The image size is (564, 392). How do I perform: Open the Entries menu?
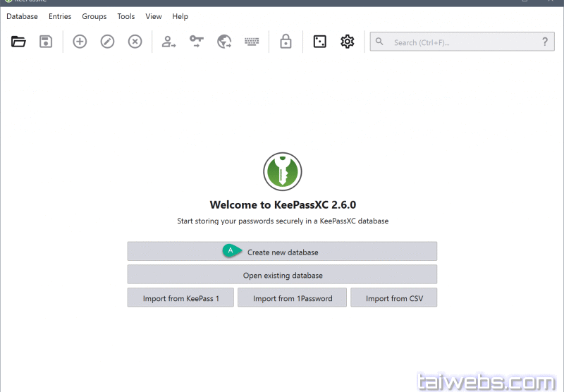60,16
